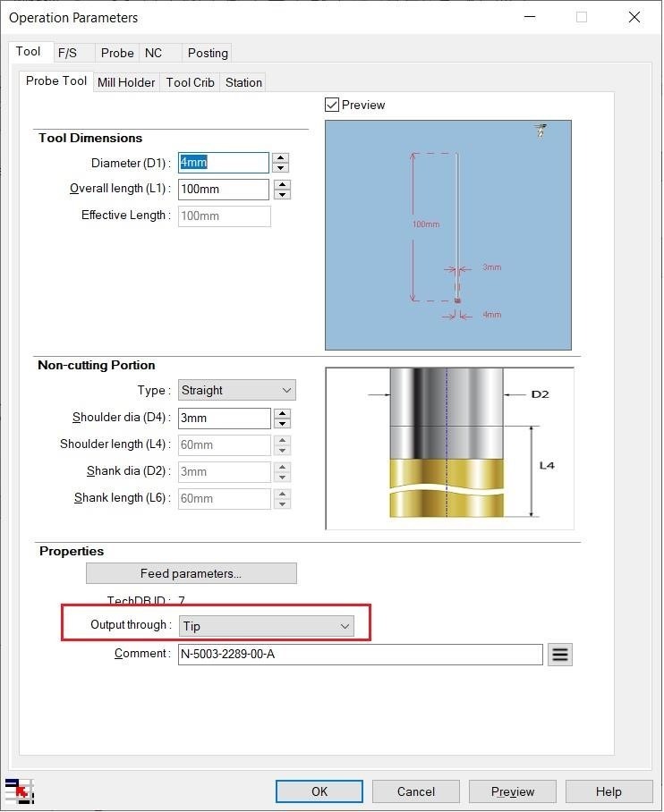Viewport: 664px width, 812px height.
Task: Increase Shoulder dia (D4) value
Action: point(282,413)
